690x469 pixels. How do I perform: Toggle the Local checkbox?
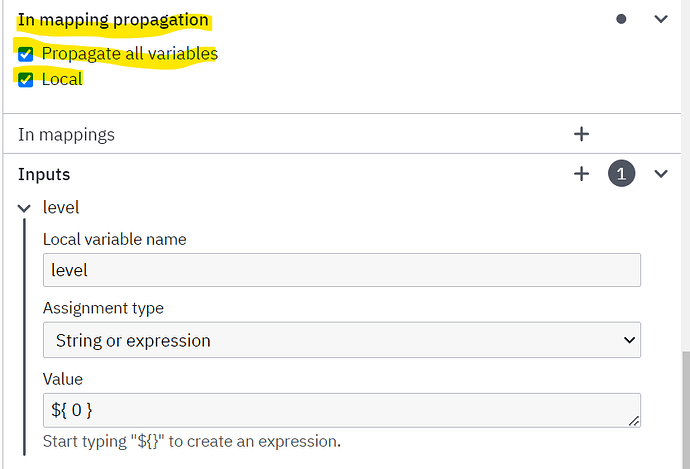[26, 80]
